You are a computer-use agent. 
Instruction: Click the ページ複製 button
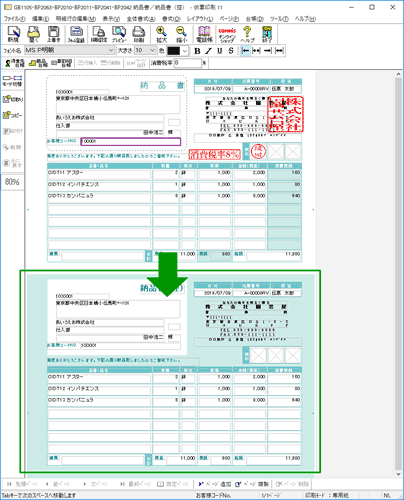click(x=252, y=484)
